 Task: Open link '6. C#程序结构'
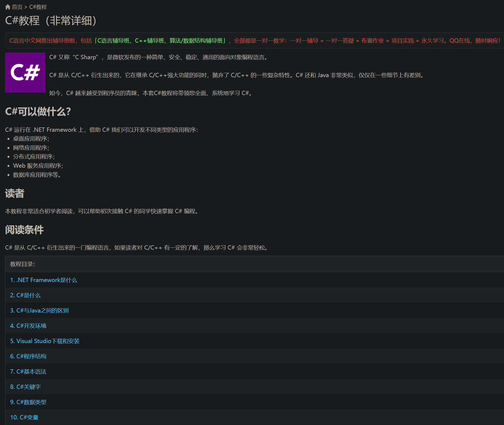pos(28,356)
